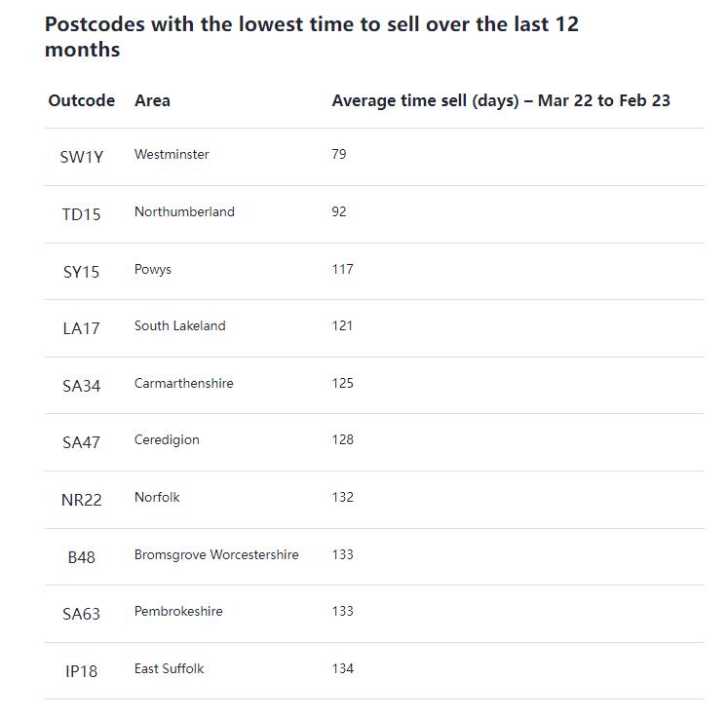Click the Northumberland area text
The height and width of the screenshot is (718, 728).
[x=184, y=211]
